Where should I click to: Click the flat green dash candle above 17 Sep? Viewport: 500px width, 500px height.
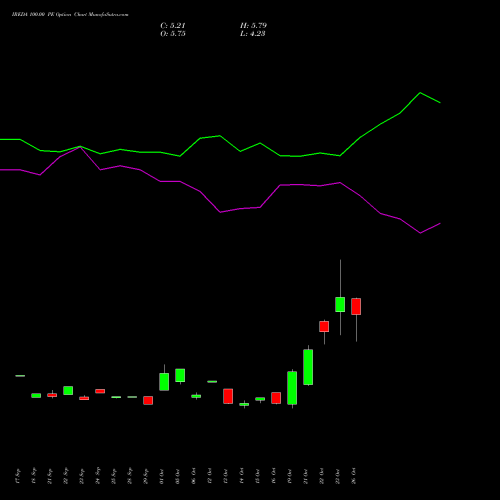(20, 376)
